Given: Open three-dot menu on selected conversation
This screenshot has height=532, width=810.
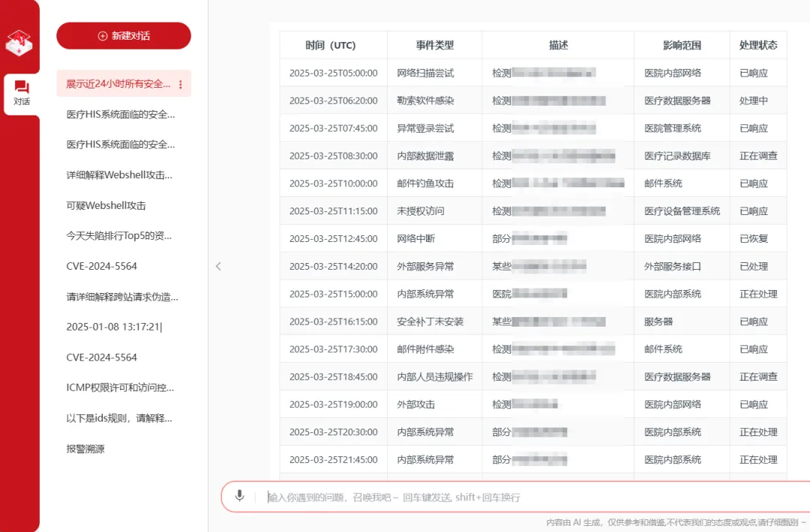Looking at the screenshot, I should [180, 85].
